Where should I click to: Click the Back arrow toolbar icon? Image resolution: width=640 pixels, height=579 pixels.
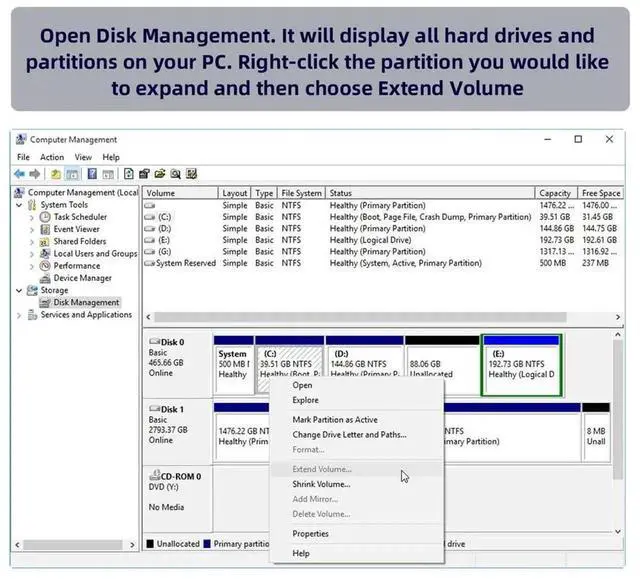coord(21,173)
